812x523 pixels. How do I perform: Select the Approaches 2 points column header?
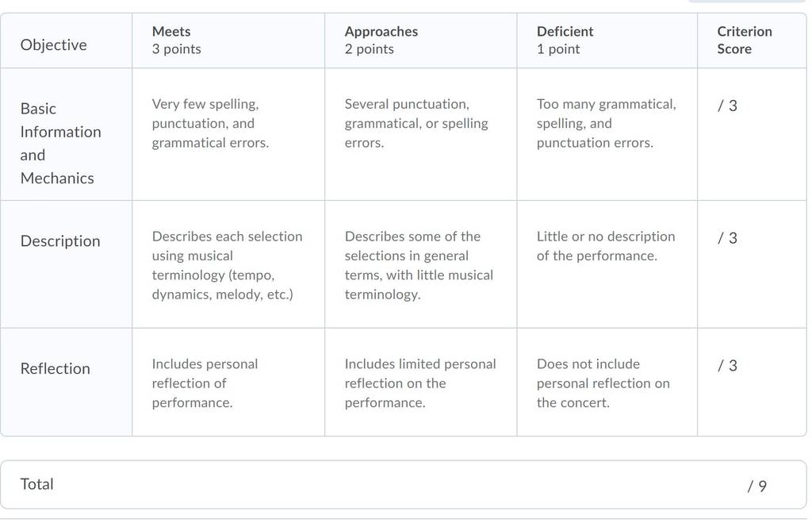[x=420, y=40]
